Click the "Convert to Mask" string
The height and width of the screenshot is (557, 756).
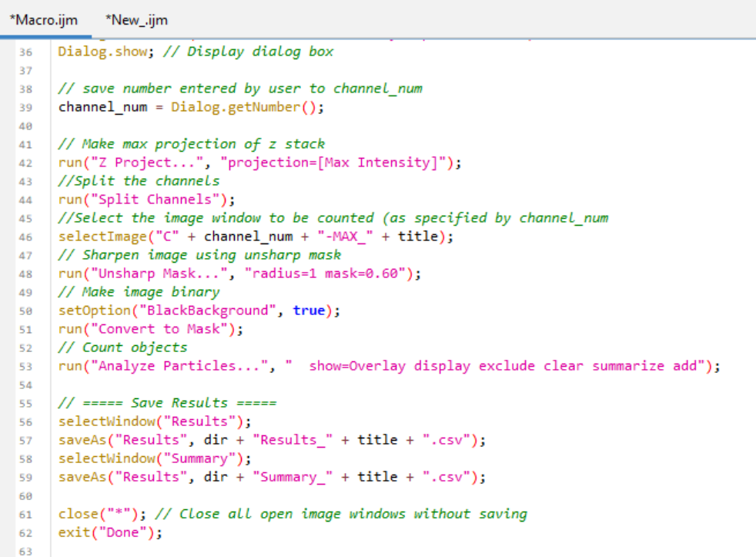coord(159,329)
